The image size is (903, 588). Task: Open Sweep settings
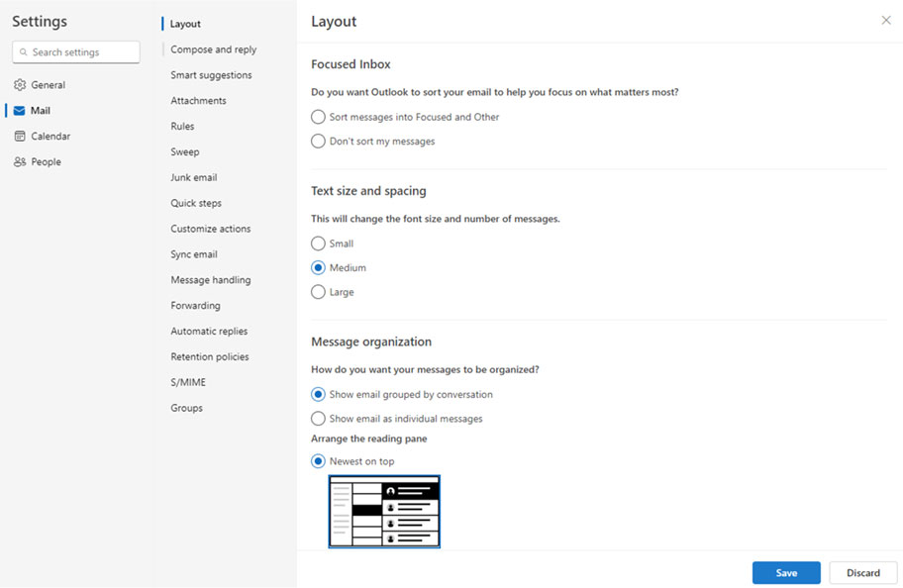point(184,152)
